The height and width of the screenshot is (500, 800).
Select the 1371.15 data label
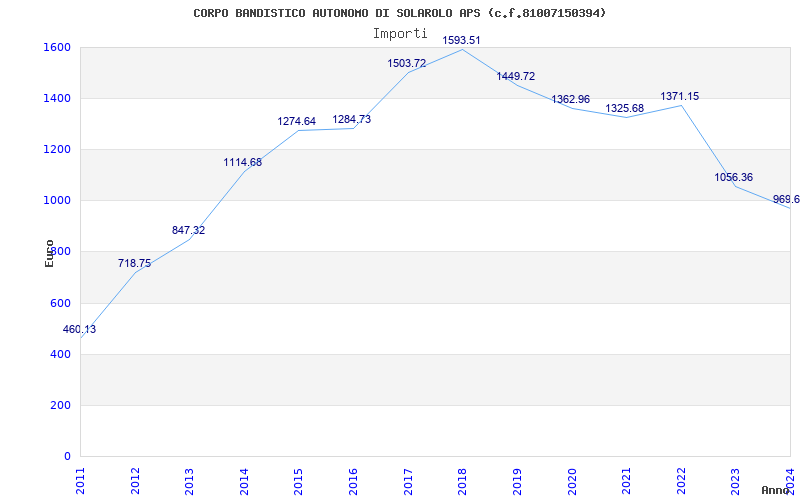[680, 97]
